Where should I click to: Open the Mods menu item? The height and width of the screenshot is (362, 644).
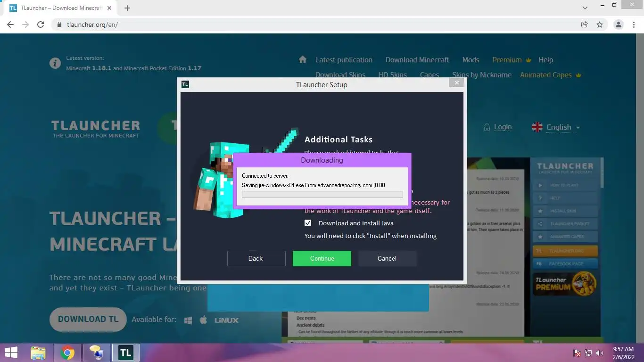[471, 60]
